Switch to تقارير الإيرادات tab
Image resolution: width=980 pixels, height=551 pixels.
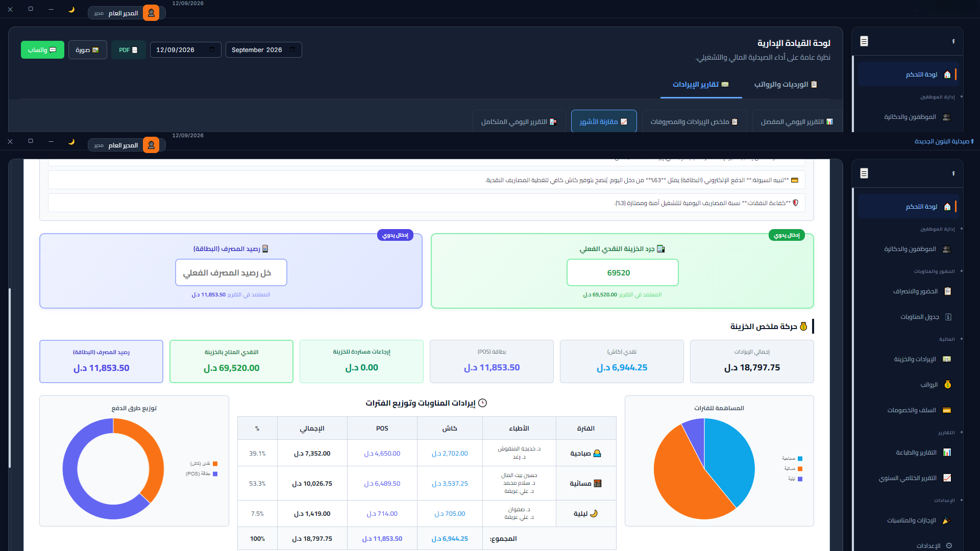701,85
